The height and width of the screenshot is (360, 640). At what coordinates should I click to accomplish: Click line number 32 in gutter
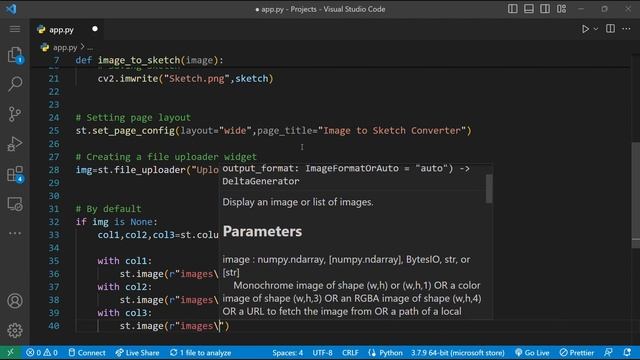tap(54, 222)
